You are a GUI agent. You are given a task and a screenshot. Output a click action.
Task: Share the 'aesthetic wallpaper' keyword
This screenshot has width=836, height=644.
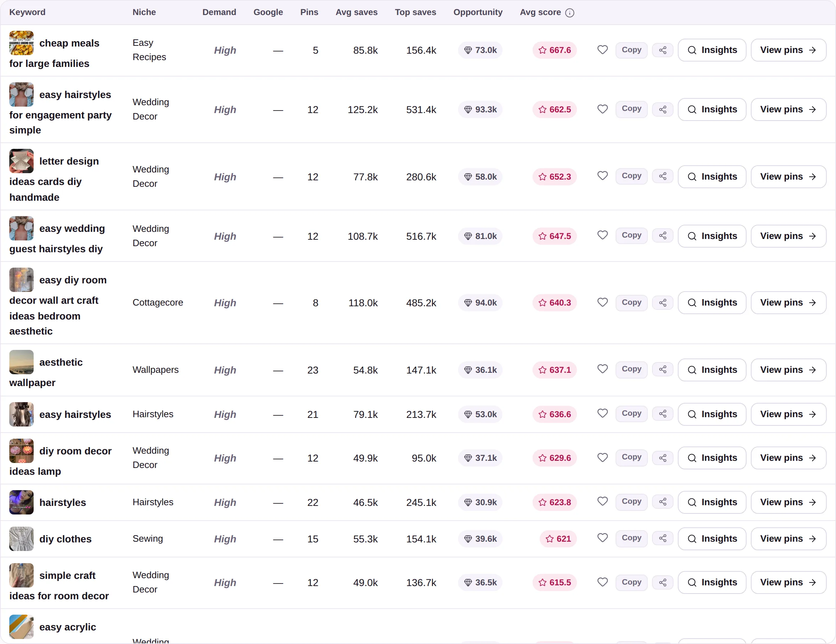tap(662, 370)
